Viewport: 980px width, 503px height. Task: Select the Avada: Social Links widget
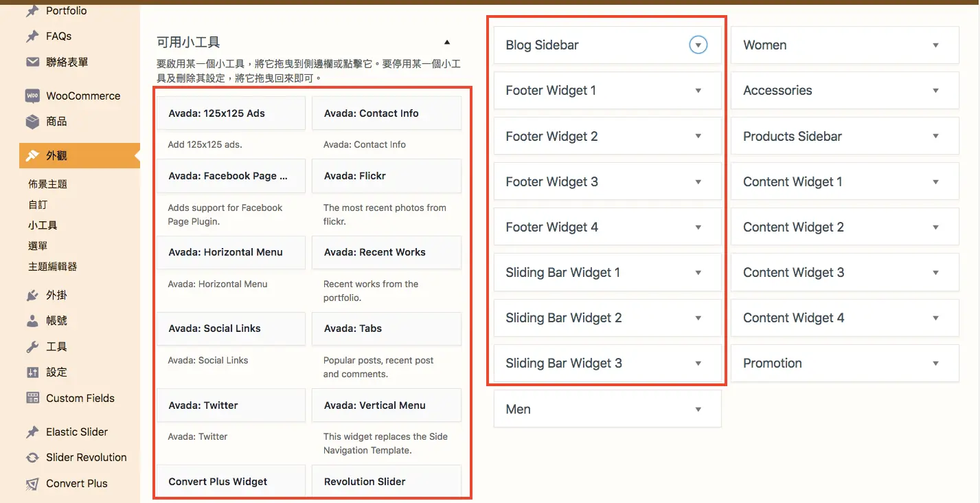[231, 328]
